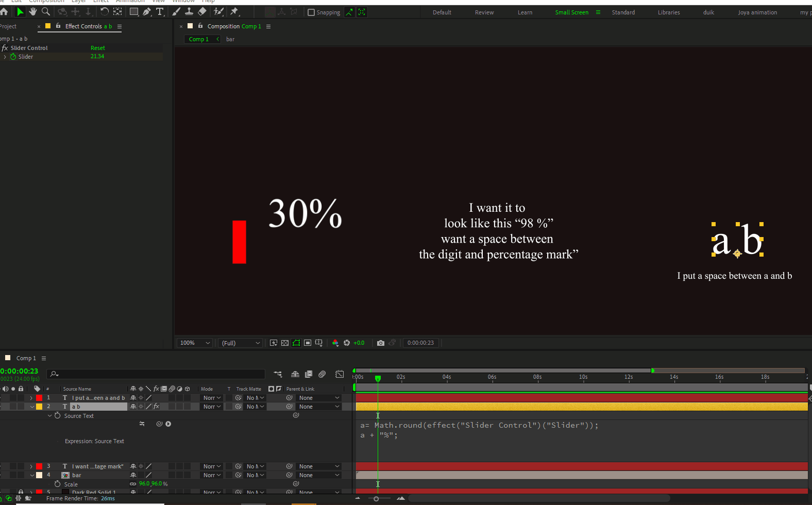Open blend Mode dropdown for layer 'bar'

tap(212, 475)
